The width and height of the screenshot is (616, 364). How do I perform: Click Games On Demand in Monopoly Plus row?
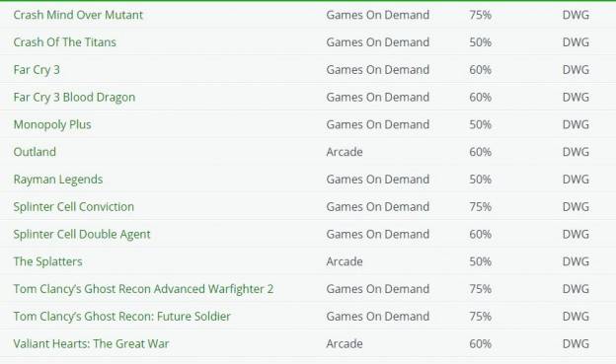point(377,124)
